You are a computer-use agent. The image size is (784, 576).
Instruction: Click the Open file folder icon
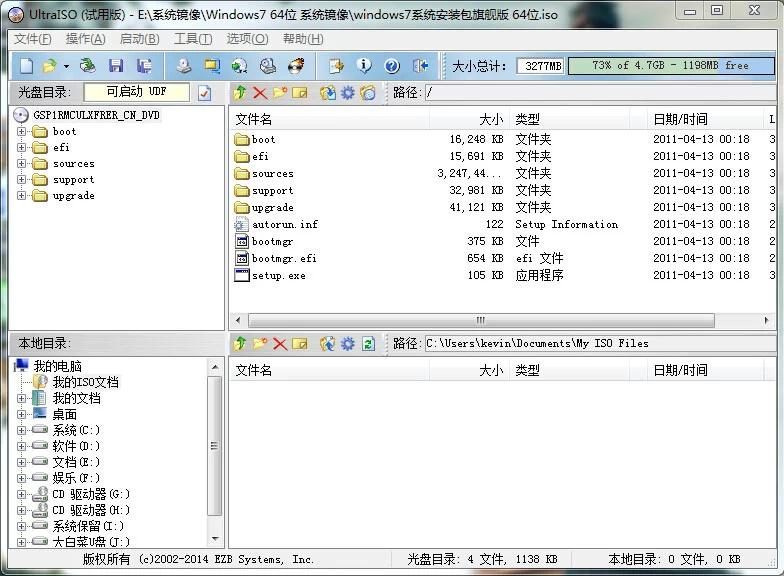point(50,66)
